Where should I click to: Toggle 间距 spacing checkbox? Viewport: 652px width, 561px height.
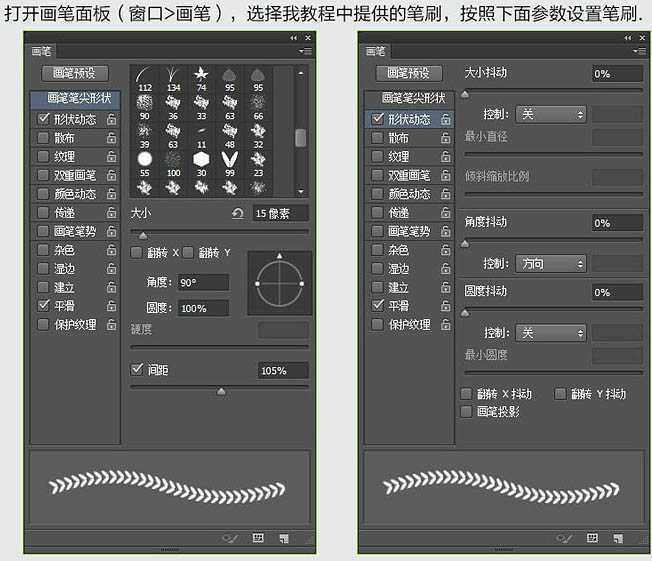[137, 369]
